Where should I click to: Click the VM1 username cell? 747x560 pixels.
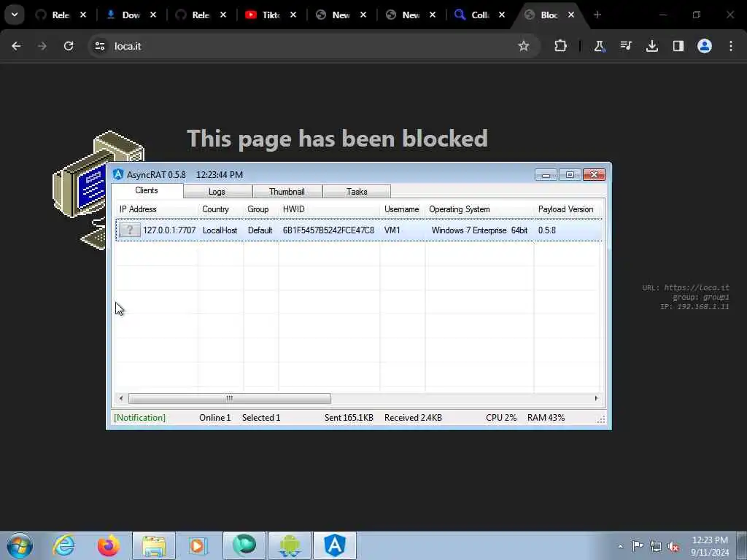click(392, 230)
